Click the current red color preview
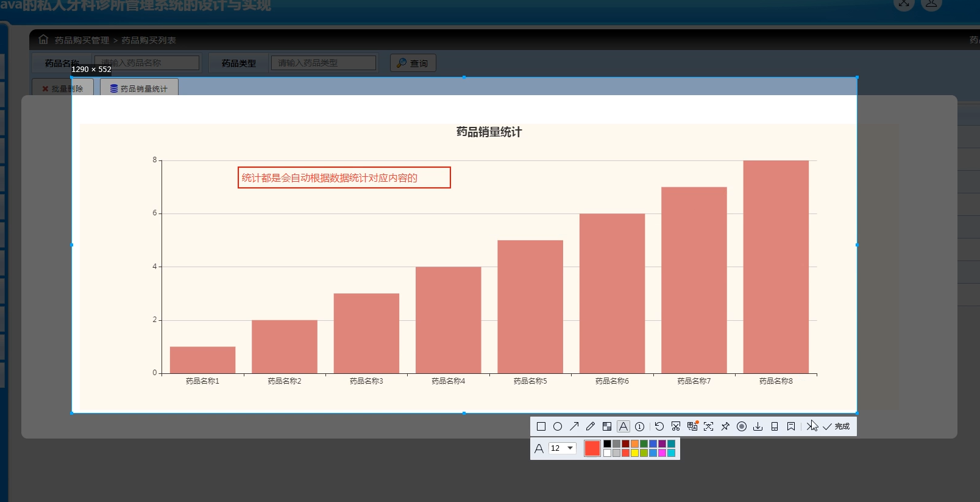This screenshot has width=980, height=502. (x=592, y=448)
